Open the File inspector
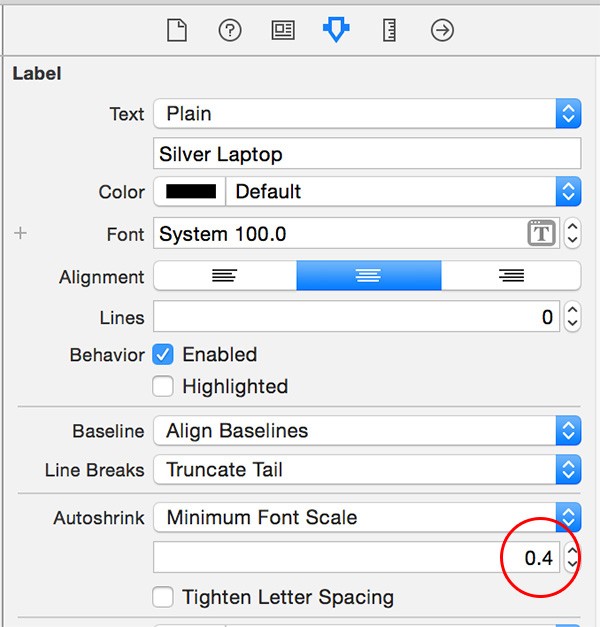Viewport: 600px width, 627px height. point(177,30)
